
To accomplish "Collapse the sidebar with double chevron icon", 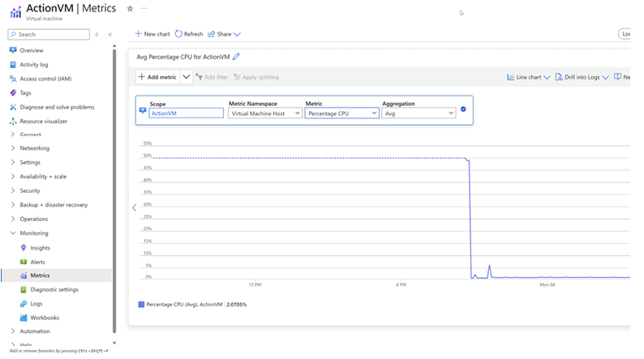I will (x=109, y=35).
